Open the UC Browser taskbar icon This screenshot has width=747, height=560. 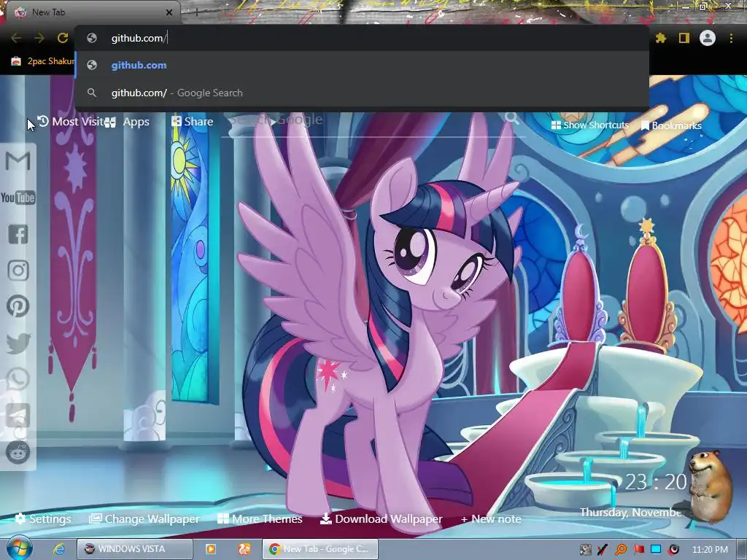tap(244, 549)
